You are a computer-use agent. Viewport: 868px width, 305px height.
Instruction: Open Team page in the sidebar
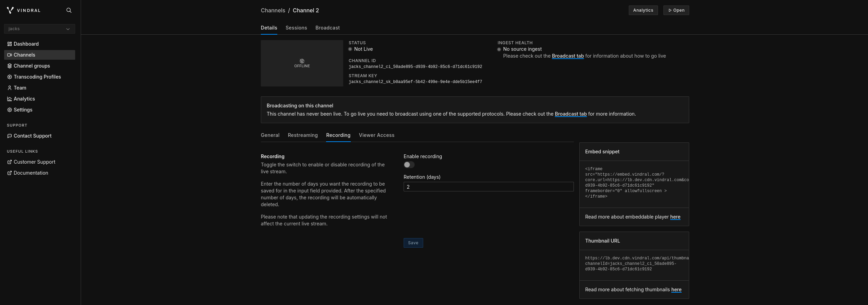pyautogui.click(x=39, y=88)
